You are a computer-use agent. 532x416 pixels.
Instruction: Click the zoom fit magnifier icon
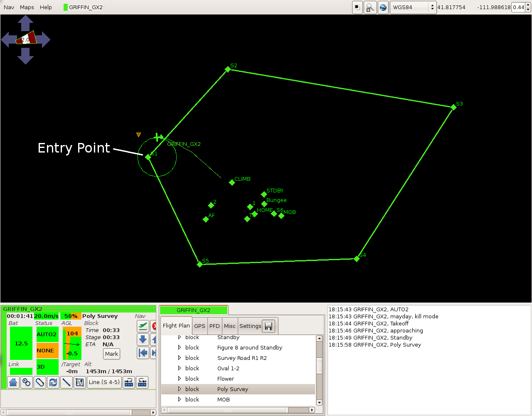point(370,7)
